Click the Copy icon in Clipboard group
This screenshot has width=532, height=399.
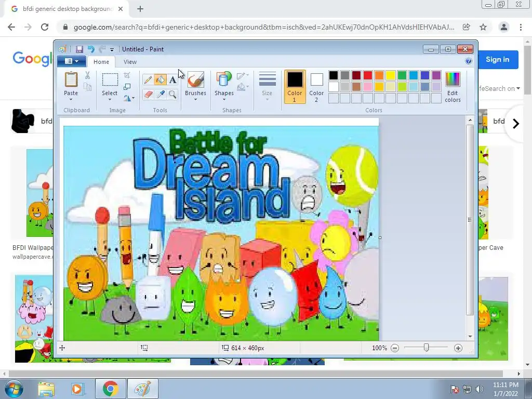[87, 87]
